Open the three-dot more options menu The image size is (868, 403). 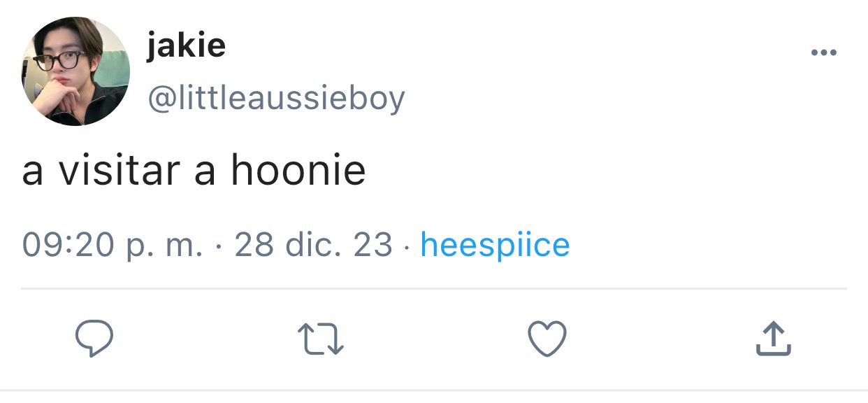[823, 53]
